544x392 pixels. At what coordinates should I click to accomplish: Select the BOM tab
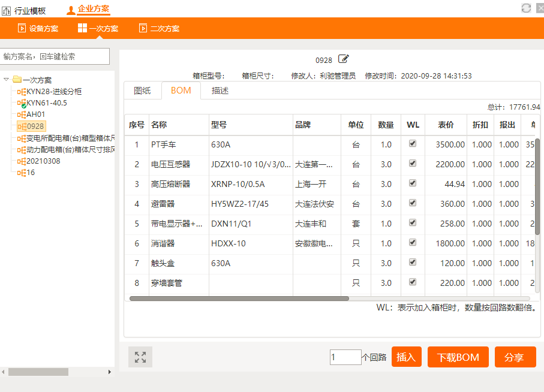[181, 91]
